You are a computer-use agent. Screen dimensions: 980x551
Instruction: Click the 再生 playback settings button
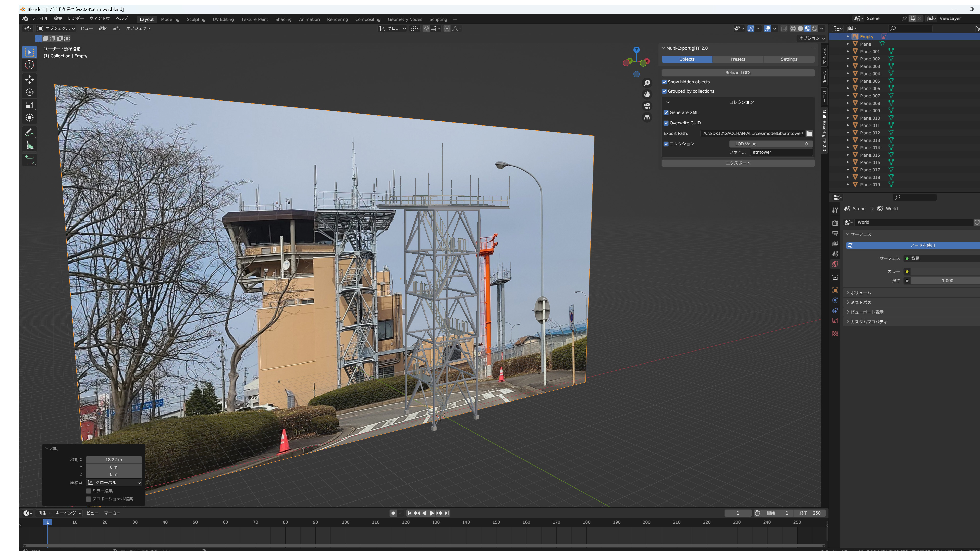pyautogui.click(x=44, y=513)
